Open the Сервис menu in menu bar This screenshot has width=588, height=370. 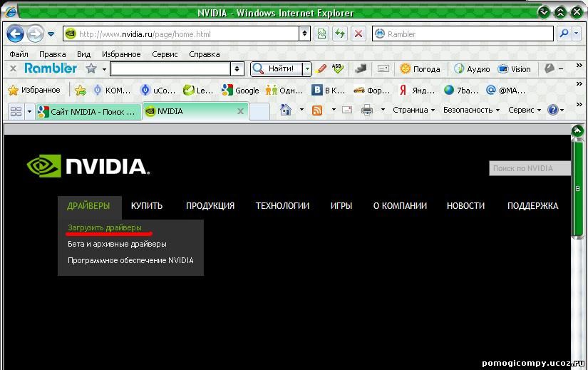pos(165,54)
